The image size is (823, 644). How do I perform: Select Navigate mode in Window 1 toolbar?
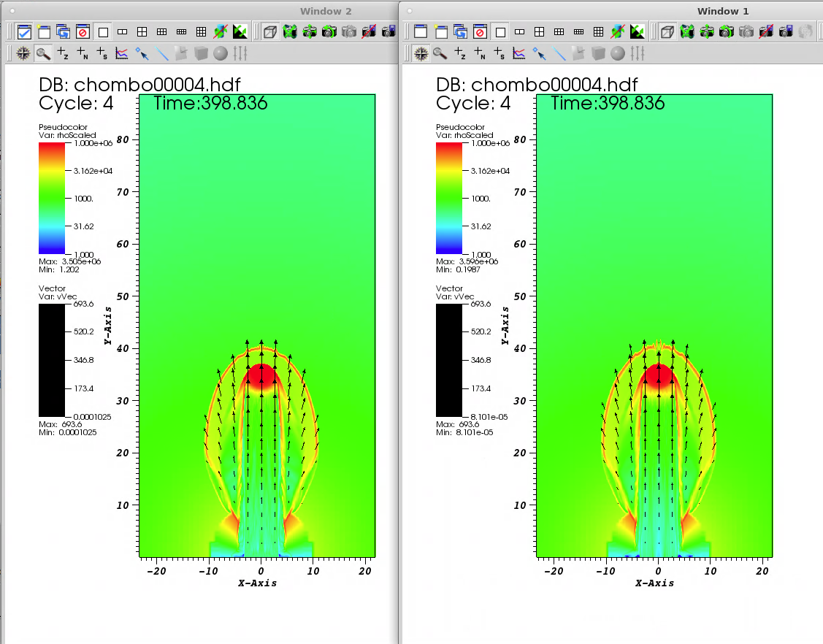pos(421,53)
